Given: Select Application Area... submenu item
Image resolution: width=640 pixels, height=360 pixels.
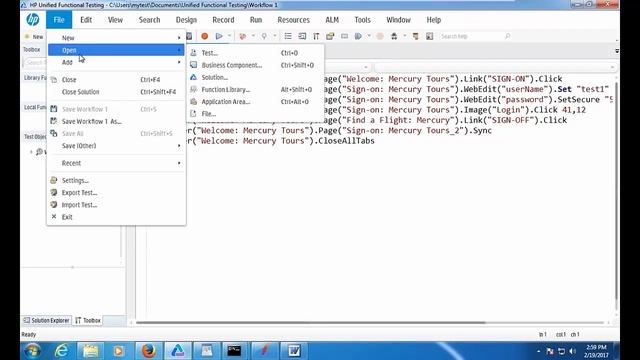Looking at the screenshot, I should [x=255, y=102].
